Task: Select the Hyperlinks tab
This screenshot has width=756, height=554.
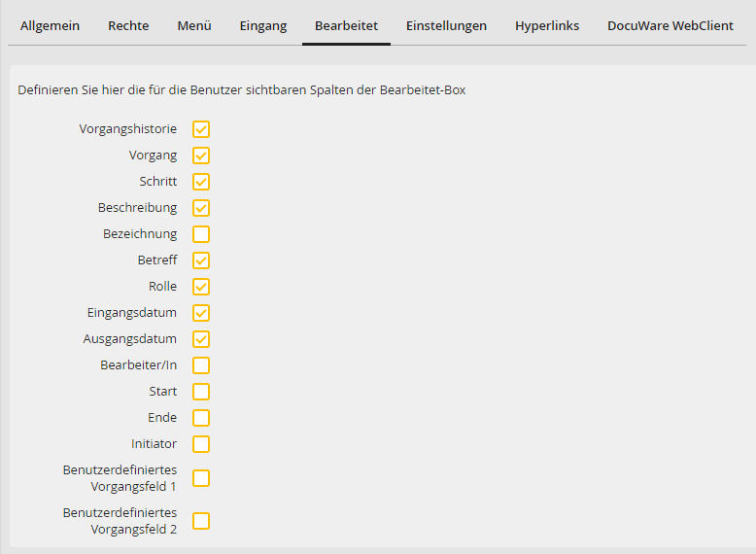Action: point(547,26)
